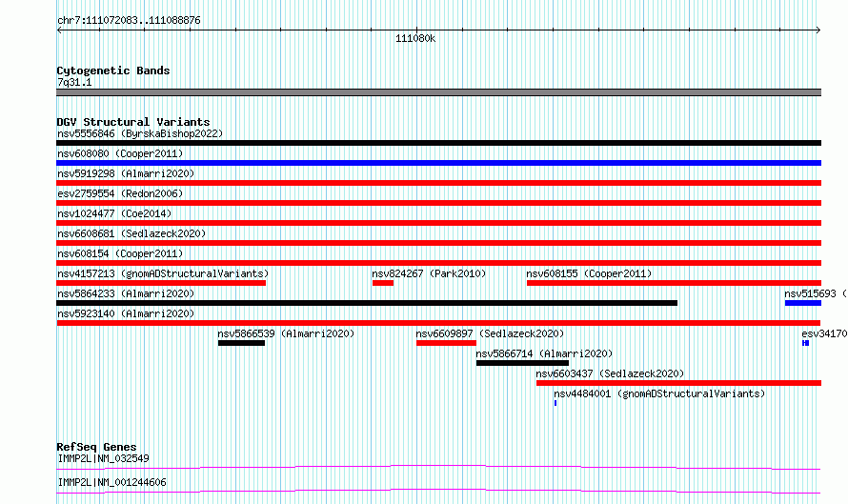Open nsv4484001 (gnomADStructuralVariants) label

pyautogui.click(x=659, y=393)
